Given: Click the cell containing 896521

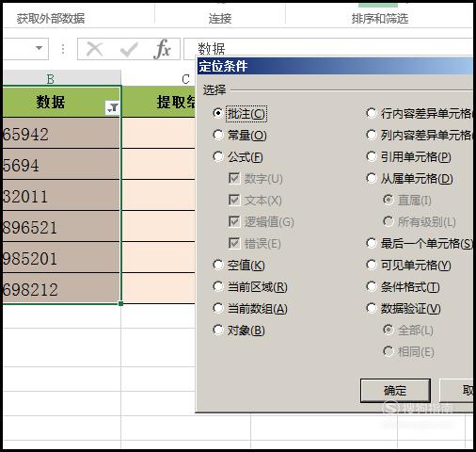Looking at the screenshot, I should point(62,226).
